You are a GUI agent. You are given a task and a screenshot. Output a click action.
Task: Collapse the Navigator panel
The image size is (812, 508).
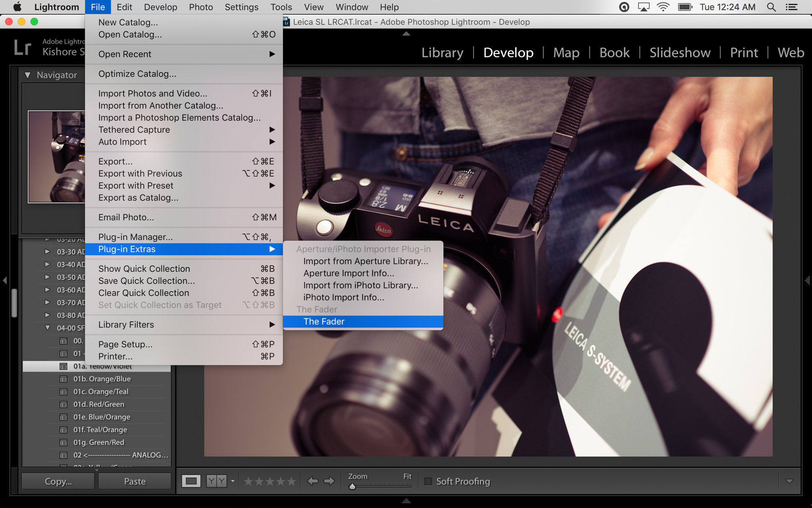click(x=28, y=75)
